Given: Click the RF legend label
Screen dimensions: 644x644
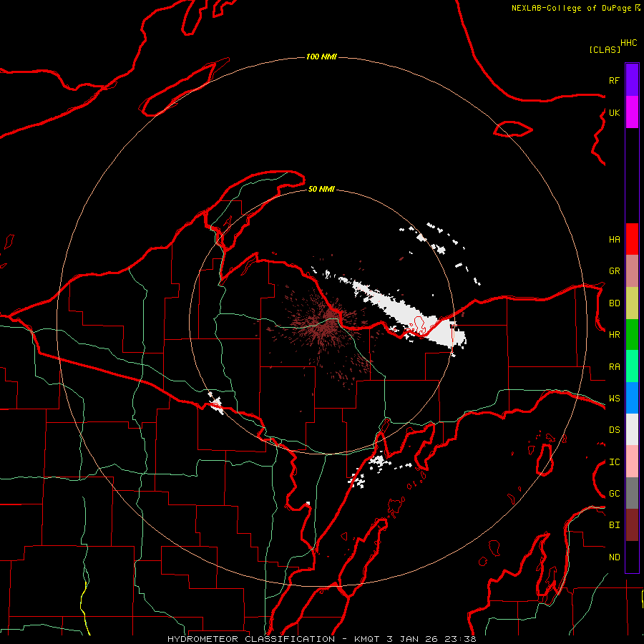Looking at the screenshot, I should (x=614, y=80).
